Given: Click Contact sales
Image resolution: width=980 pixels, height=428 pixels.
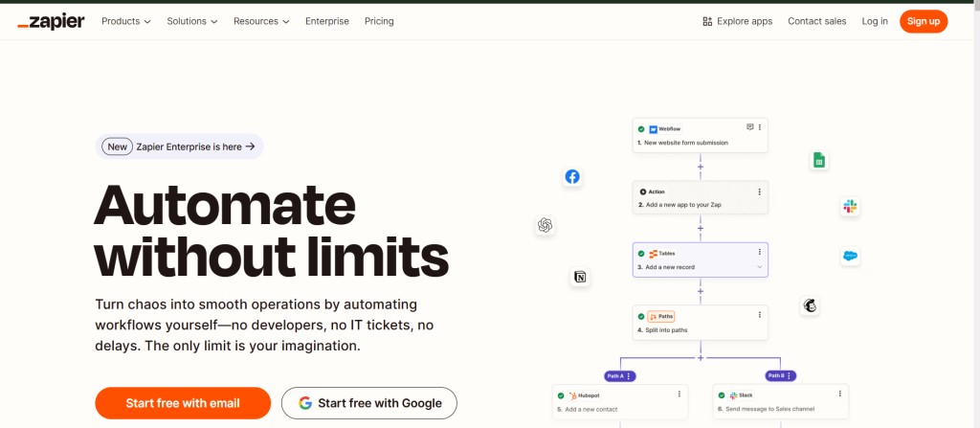Looking at the screenshot, I should 817,21.
